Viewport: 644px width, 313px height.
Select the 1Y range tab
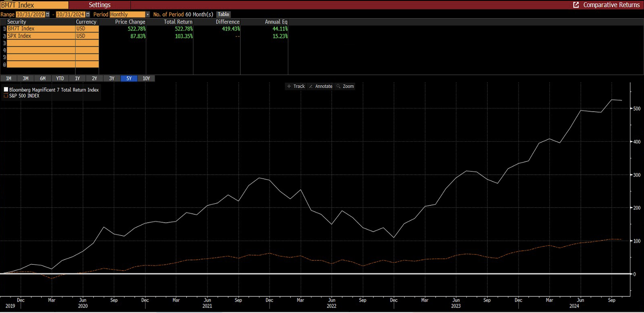click(x=77, y=78)
